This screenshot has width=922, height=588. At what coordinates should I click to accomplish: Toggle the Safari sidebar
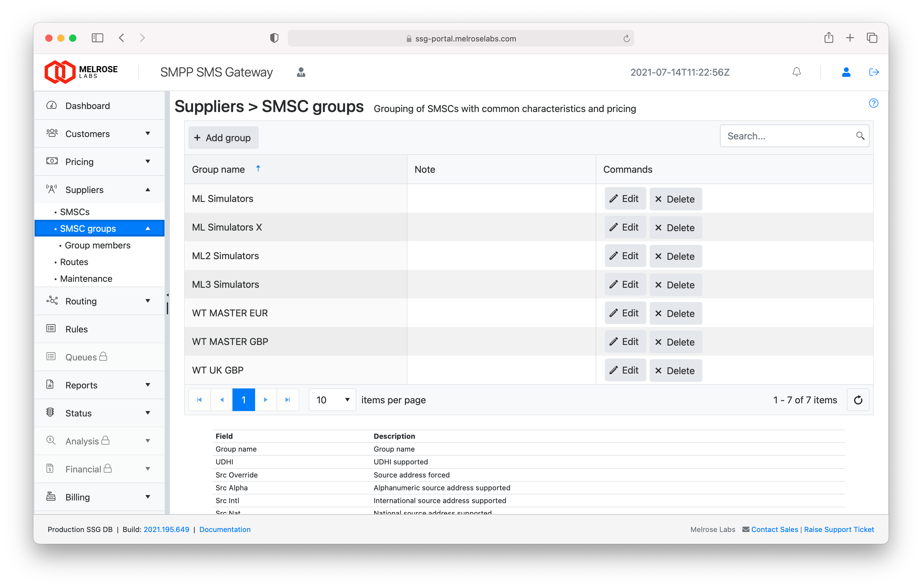[97, 38]
